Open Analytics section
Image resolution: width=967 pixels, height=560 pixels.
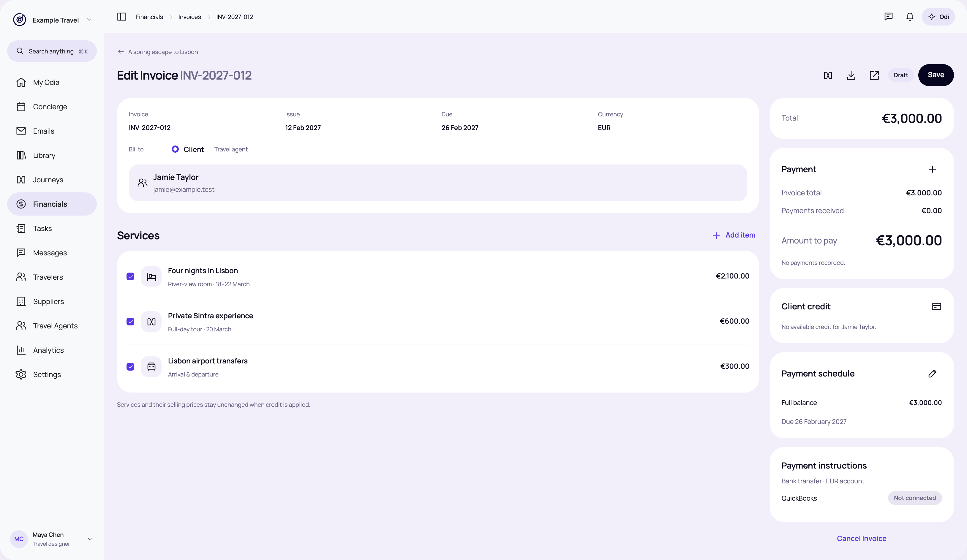point(52,350)
